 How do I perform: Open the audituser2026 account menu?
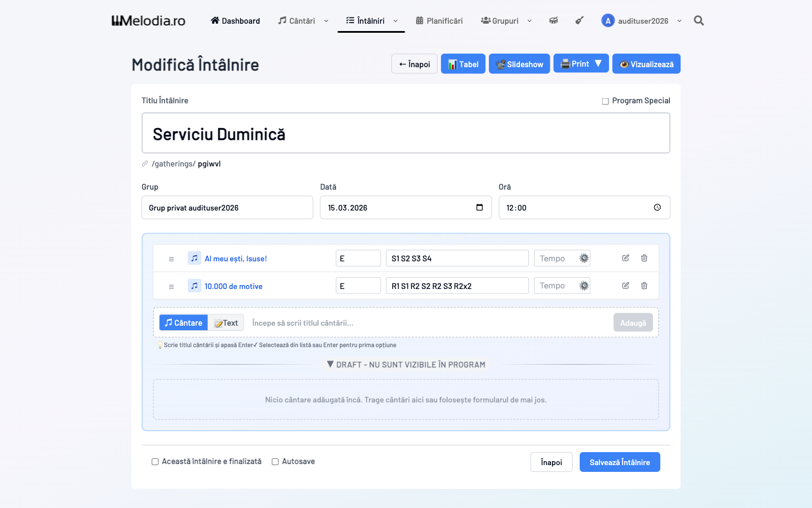click(642, 21)
